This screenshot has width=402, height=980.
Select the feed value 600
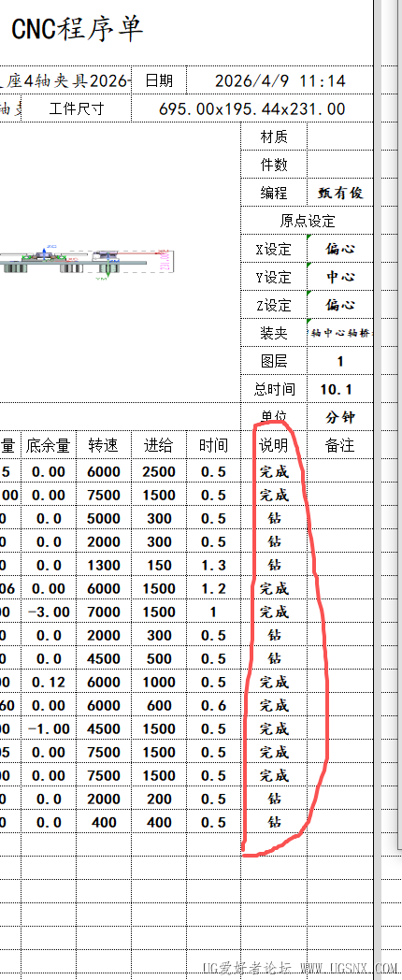click(159, 706)
